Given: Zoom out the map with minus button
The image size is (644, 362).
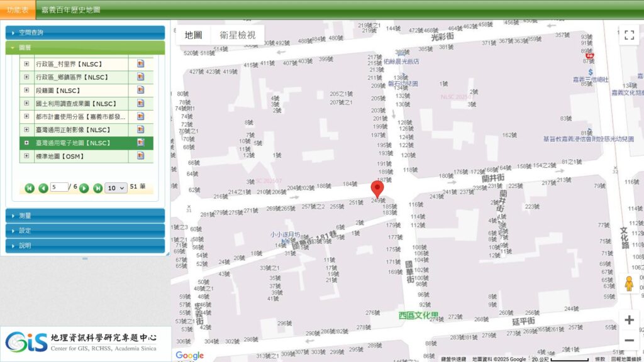Looking at the screenshot, I should point(629,340).
